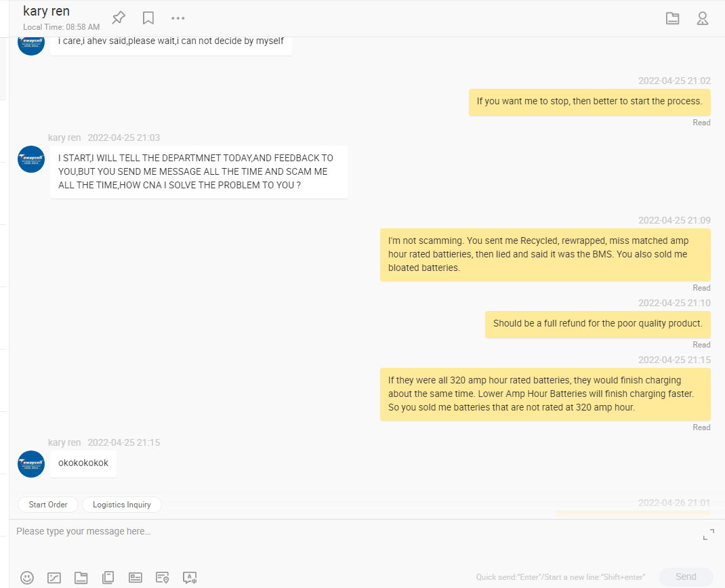Click the message 'If you want me to stop'

589,102
